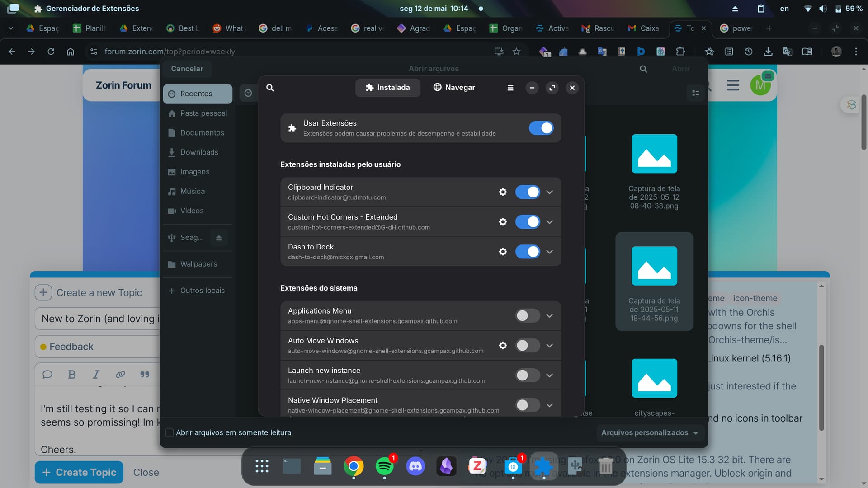Viewport: 868px width, 488px height.
Task: Open trash from the dock
Action: 606,466
